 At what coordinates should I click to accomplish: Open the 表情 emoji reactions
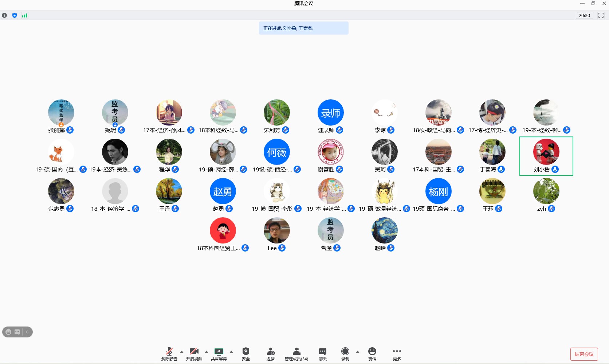(372, 353)
